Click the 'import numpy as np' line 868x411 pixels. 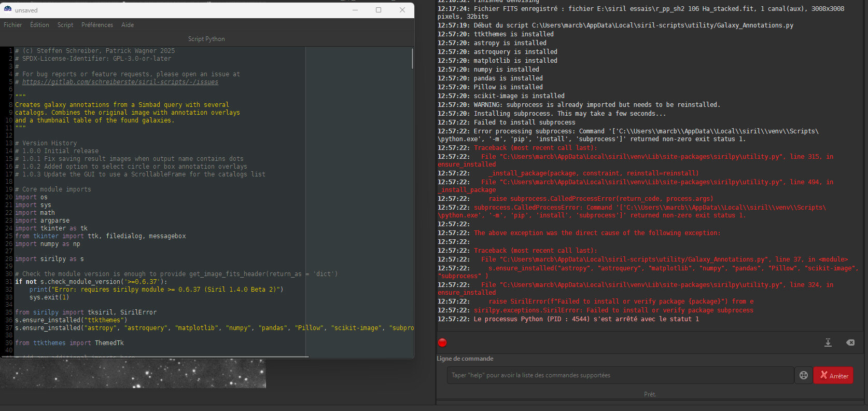point(48,244)
